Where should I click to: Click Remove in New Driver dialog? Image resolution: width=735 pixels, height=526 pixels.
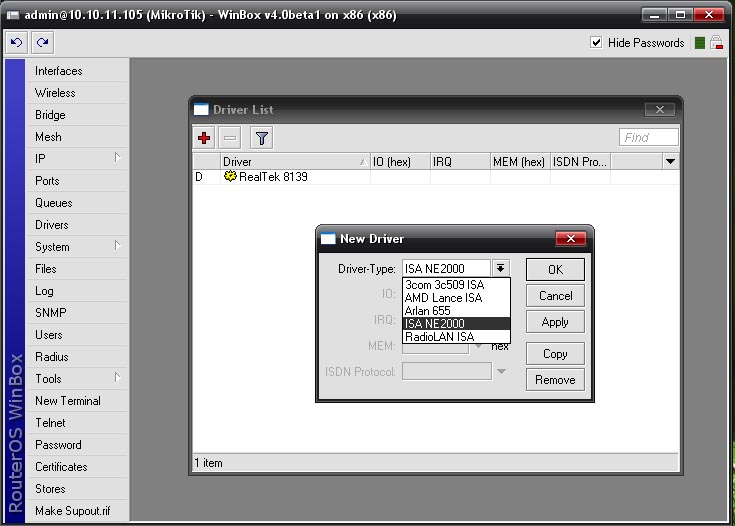(x=555, y=380)
